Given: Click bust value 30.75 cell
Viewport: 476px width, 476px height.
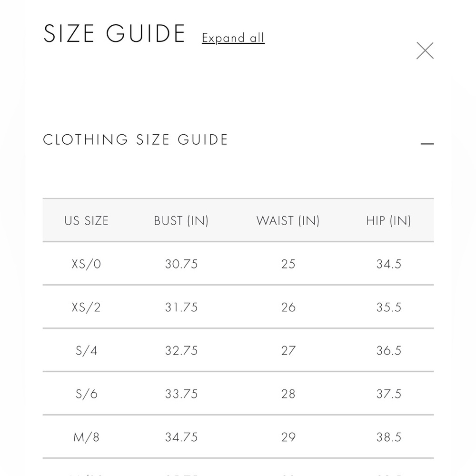Looking at the screenshot, I should coord(181,264).
